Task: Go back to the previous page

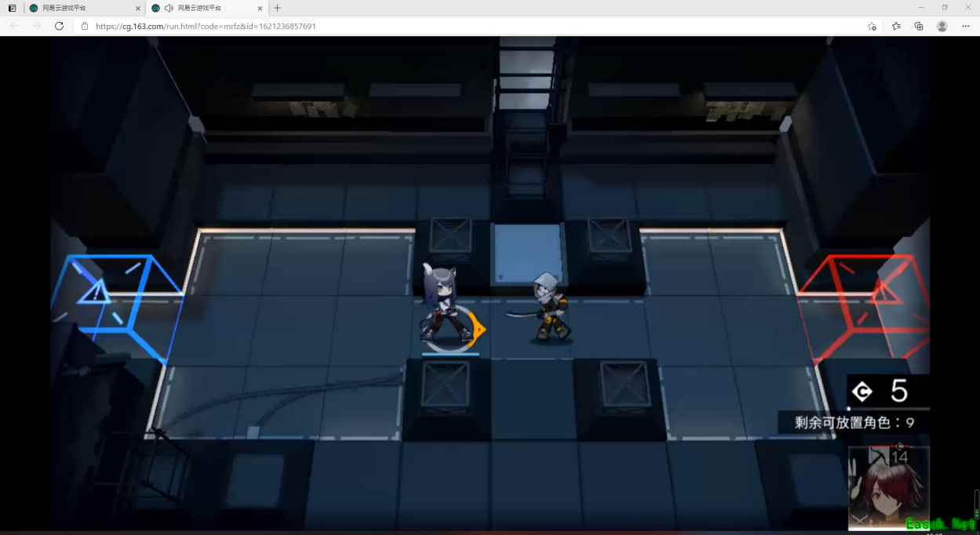Action: click(x=14, y=26)
